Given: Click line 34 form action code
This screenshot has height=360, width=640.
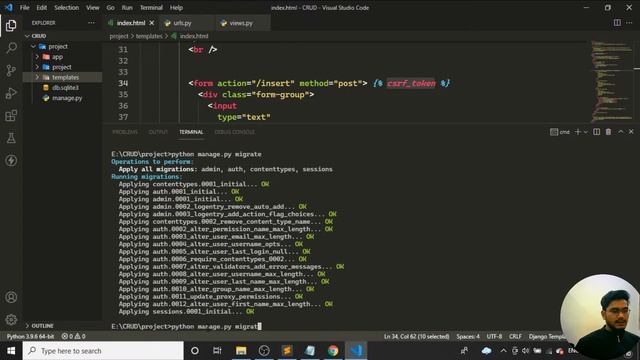Looking at the screenshot, I should tap(319, 83).
